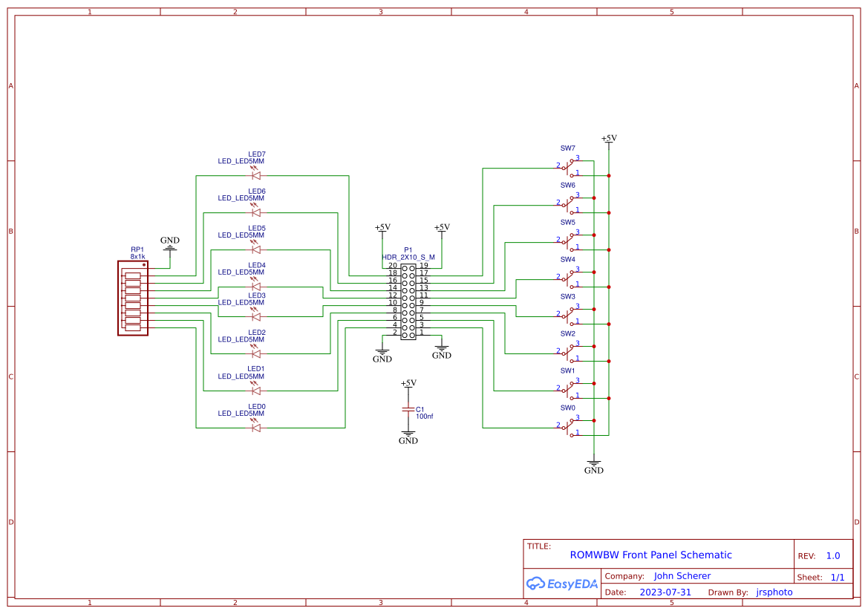Click the EasyEDA logo in the title block
This screenshot has width=868, height=614.
pos(562,584)
